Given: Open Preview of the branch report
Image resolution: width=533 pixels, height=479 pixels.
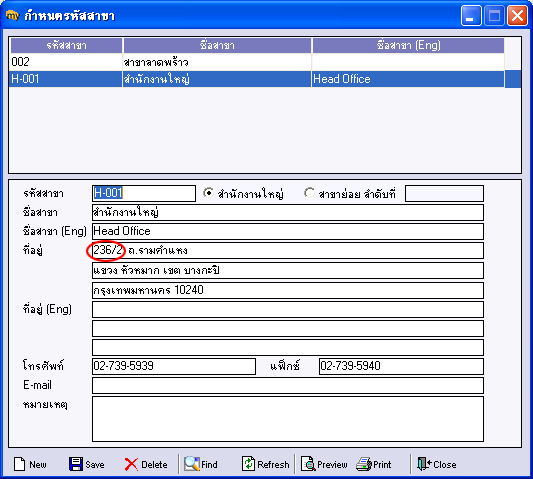Looking at the screenshot, I should (324, 464).
